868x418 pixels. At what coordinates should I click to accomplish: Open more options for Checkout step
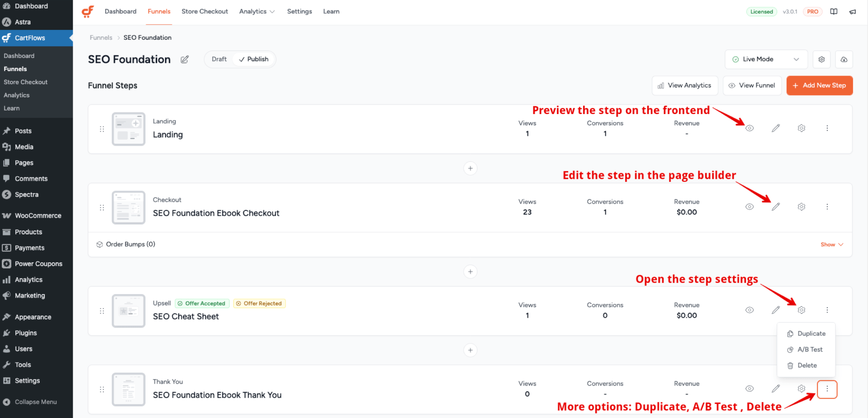pos(827,207)
